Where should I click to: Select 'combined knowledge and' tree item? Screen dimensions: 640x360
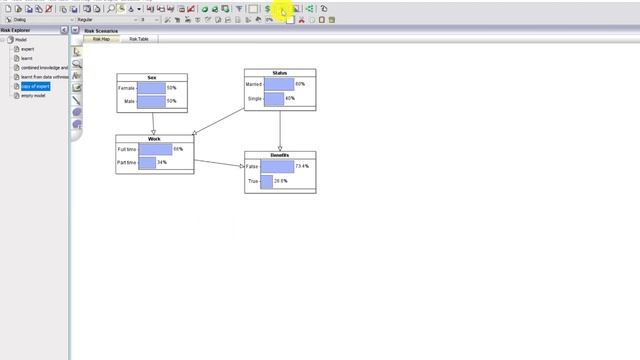tap(44, 68)
